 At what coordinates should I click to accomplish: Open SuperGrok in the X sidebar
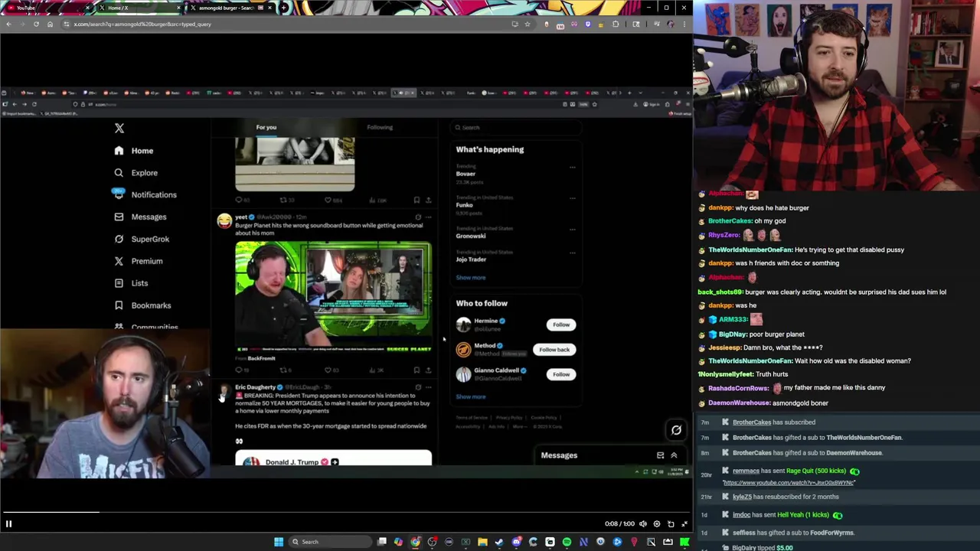[142, 240]
